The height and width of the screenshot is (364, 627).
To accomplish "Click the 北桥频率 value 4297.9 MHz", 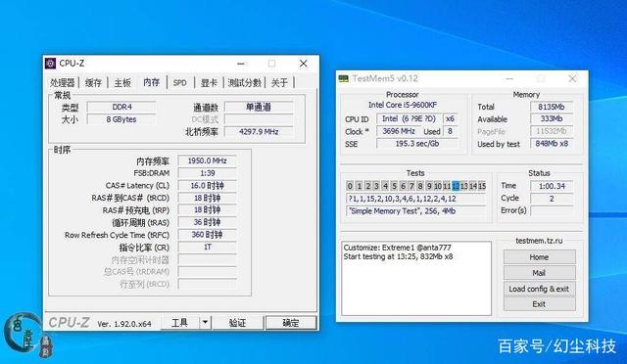I will (x=259, y=131).
